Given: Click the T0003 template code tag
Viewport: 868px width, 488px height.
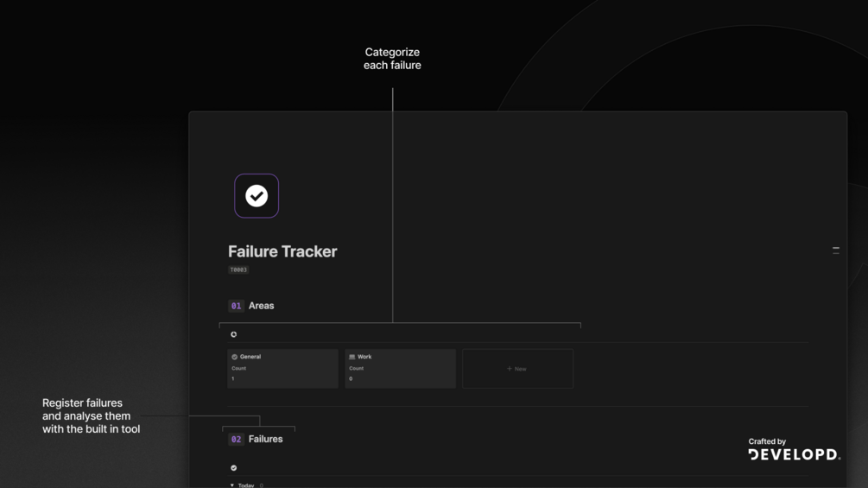Looking at the screenshot, I should [x=238, y=269].
